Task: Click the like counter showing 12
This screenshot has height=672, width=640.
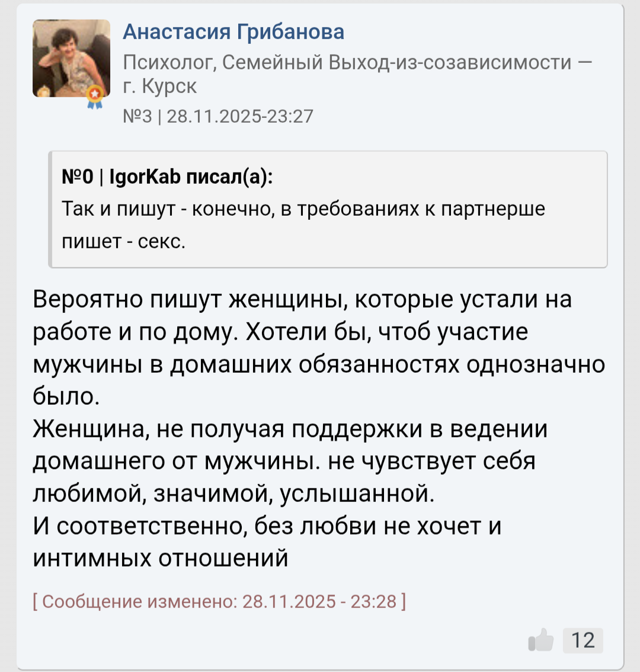Action: 583,640
